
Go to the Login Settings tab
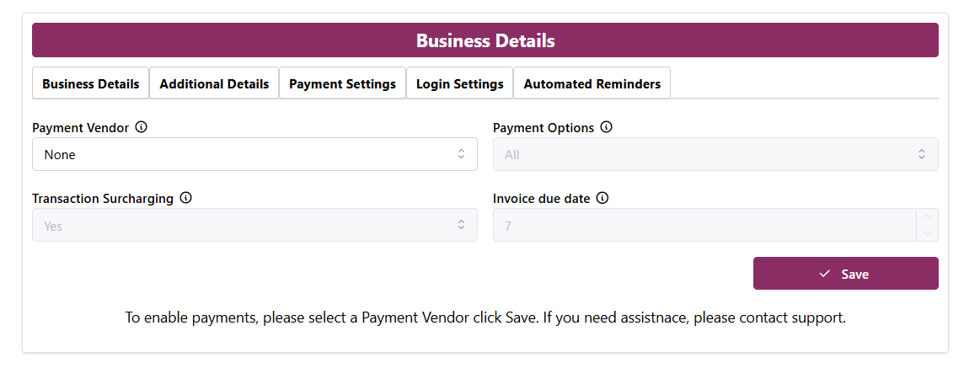(x=460, y=84)
